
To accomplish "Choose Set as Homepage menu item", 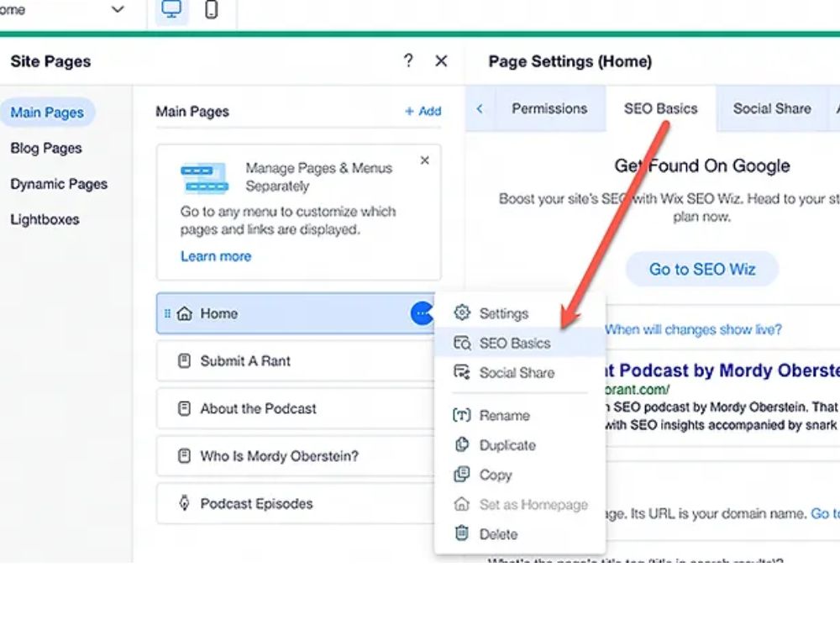I will 520,505.
